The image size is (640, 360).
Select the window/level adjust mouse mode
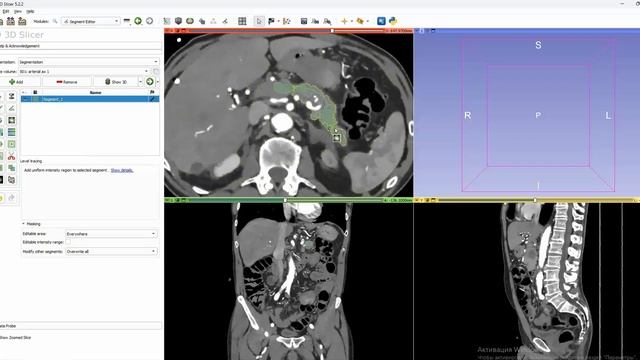pyautogui.click(x=287, y=21)
